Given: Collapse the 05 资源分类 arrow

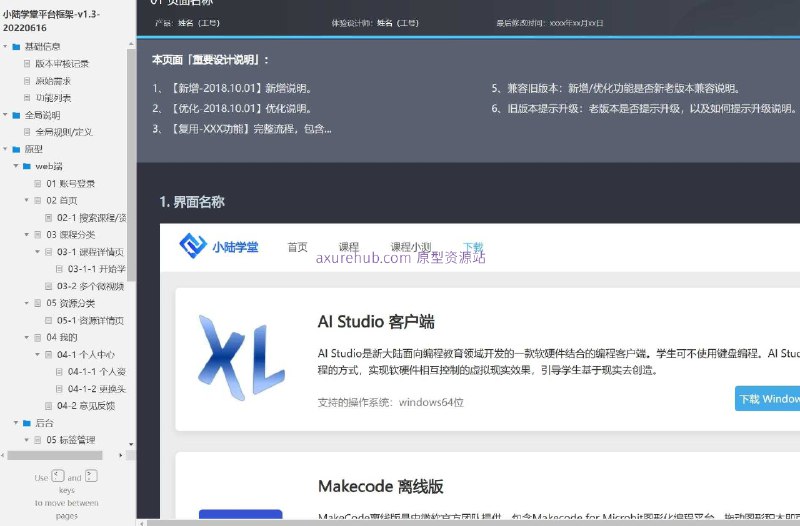Looking at the screenshot, I should 27,303.
